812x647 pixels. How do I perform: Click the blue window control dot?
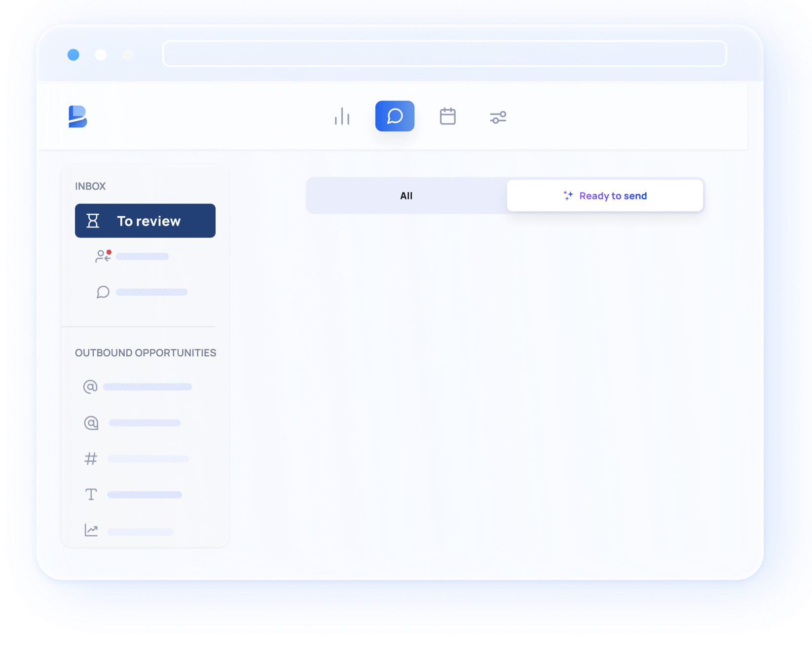74,55
